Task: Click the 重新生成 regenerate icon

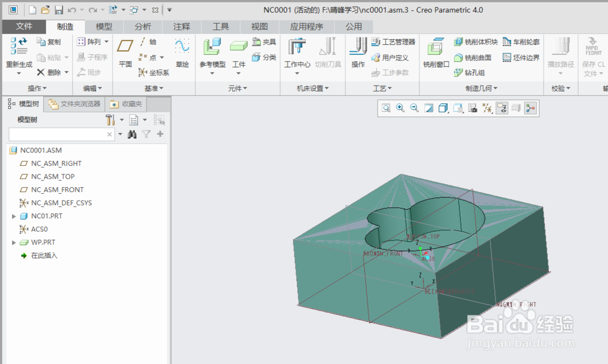Action: click(19, 46)
